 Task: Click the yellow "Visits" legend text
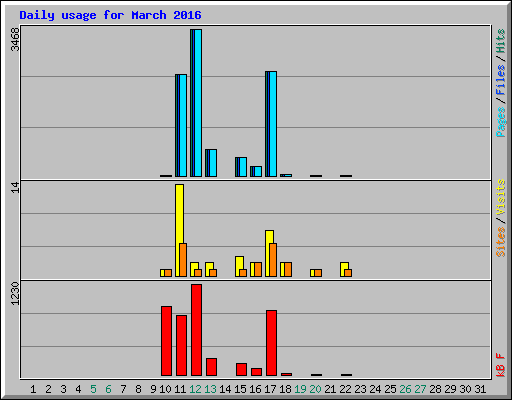[x=501, y=197]
